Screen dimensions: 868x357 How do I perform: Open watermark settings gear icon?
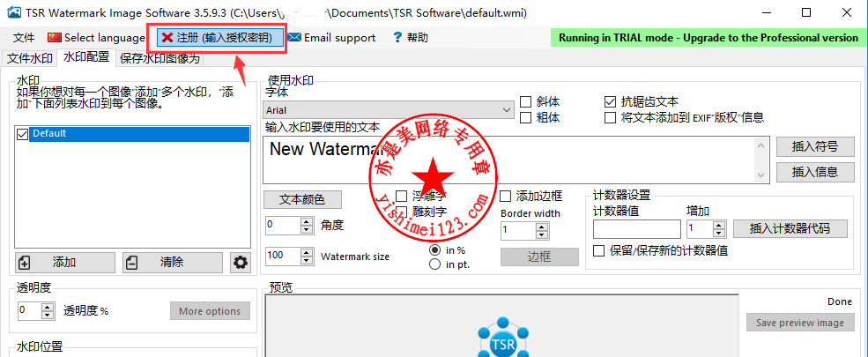point(241,263)
